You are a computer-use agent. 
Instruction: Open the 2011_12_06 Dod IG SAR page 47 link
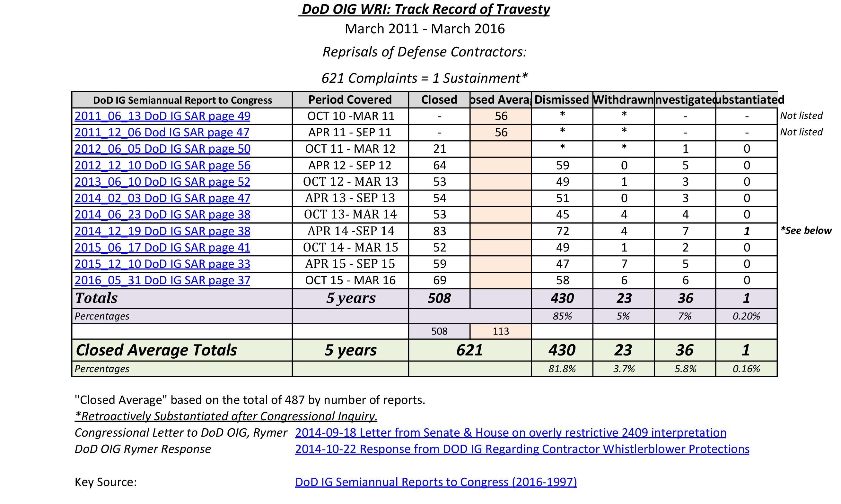[x=162, y=132]
